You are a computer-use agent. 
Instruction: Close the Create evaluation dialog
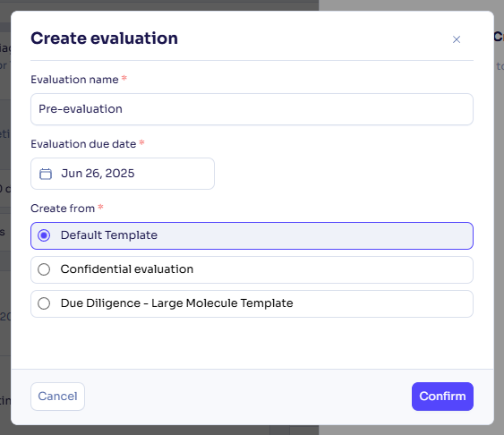[457, 39]
